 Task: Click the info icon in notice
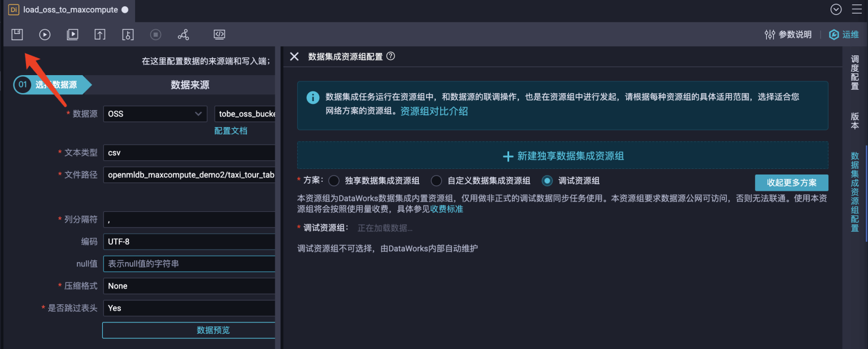pos(313,98)
